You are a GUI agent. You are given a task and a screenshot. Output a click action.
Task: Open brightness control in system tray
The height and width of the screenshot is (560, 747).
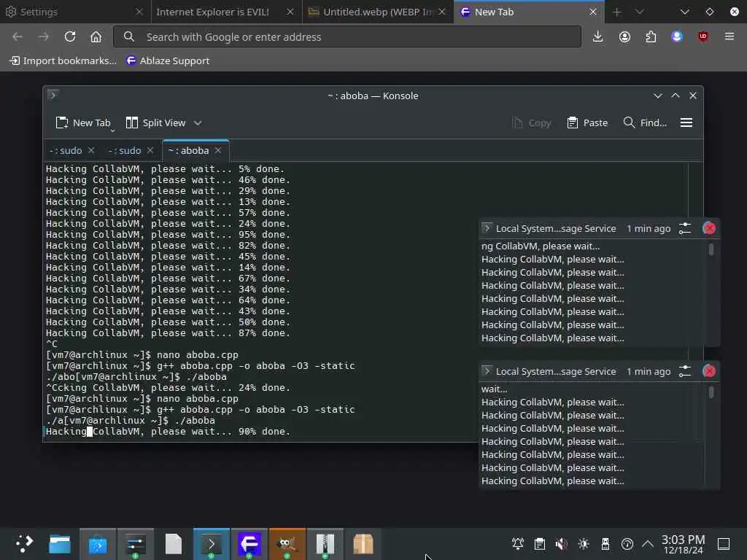point(584,543)
